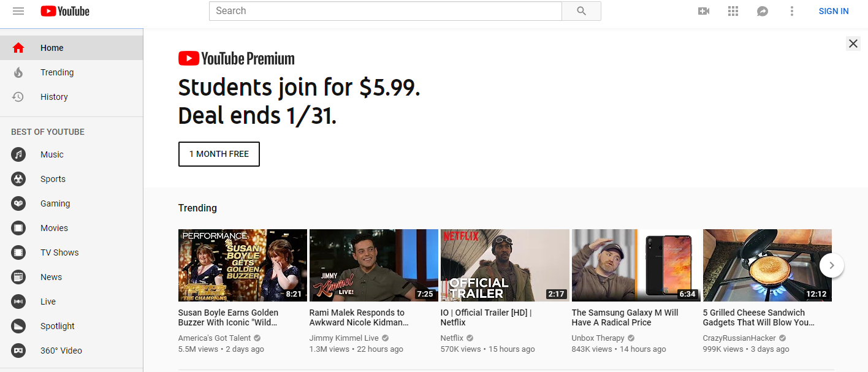Click the TV Shows filmstrip icon

pyautogui.click(x=18, y=252)
